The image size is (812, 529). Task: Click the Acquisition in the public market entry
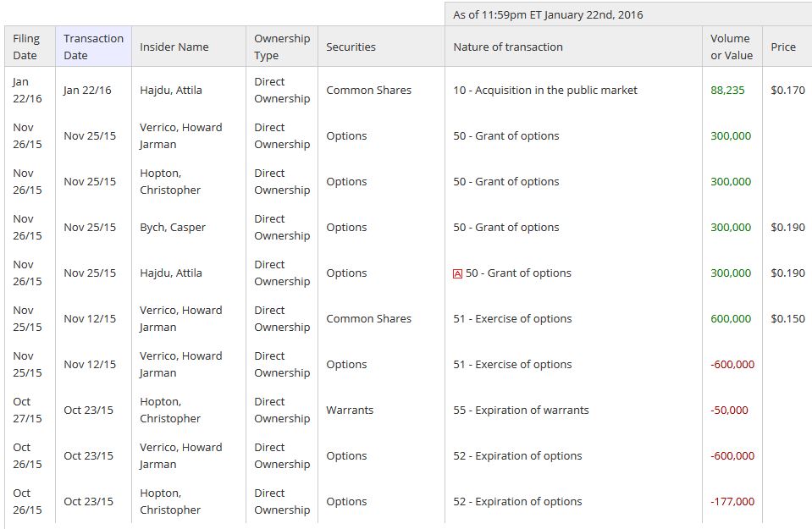click(x=545, y=91)
